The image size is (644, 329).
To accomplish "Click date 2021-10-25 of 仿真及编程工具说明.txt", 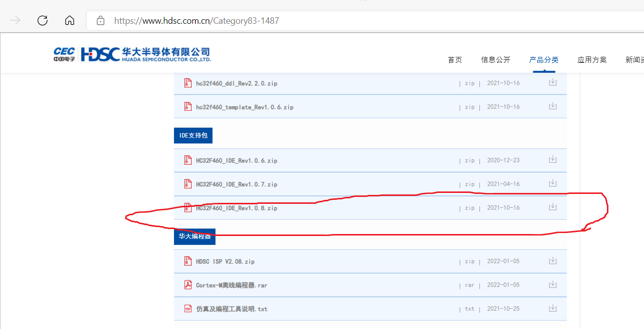I will pyautogui.click(x=503, y=309).
